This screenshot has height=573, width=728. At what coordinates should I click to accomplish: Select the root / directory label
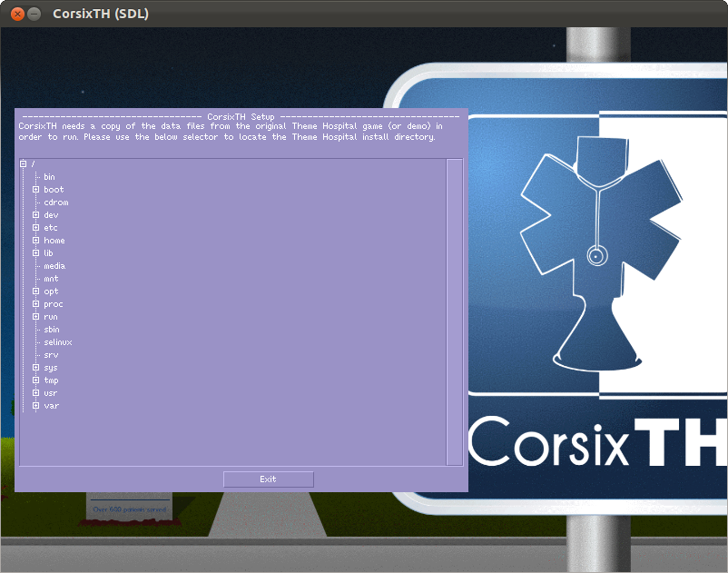[33, 164]
